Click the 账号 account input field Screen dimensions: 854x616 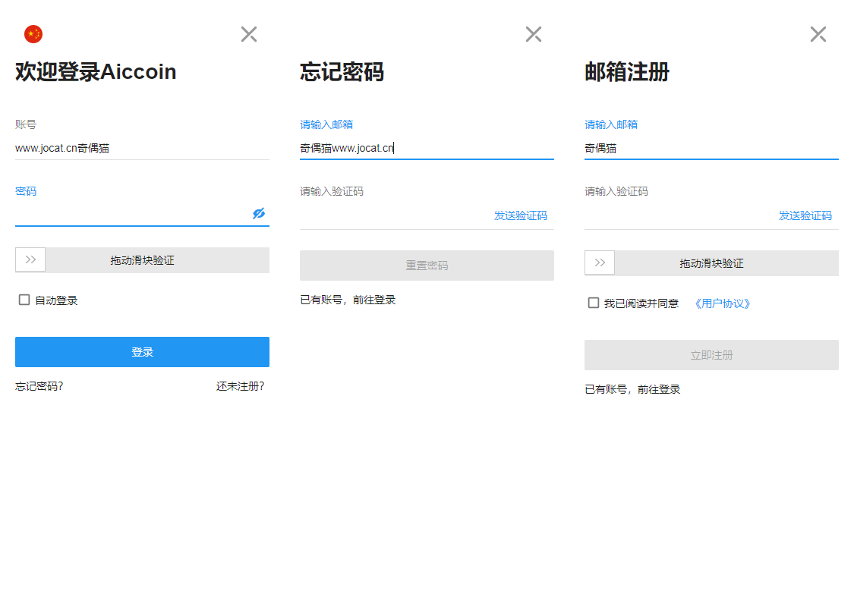(x=142, y=149)
